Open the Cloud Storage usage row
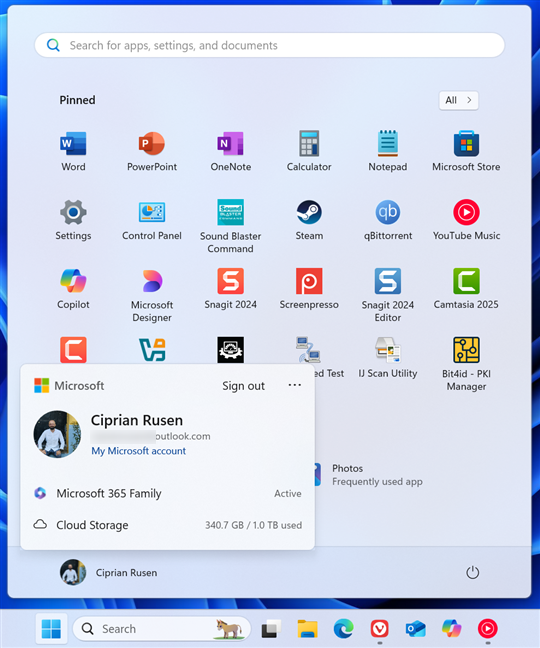Screen dimensions: 540x648 pyautogui.click(x=167, y=525)
